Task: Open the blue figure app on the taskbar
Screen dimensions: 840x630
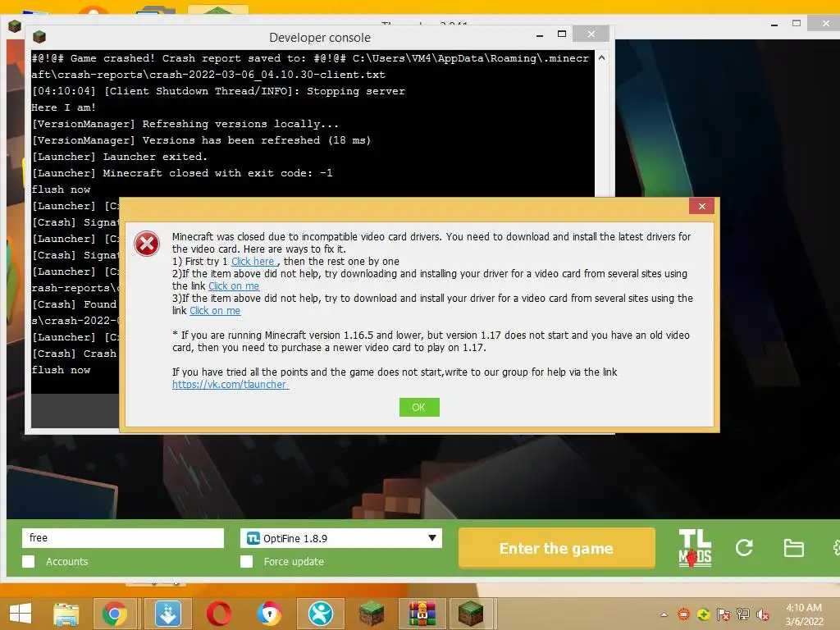Action: pyautogui.click(x=321, y=614)
